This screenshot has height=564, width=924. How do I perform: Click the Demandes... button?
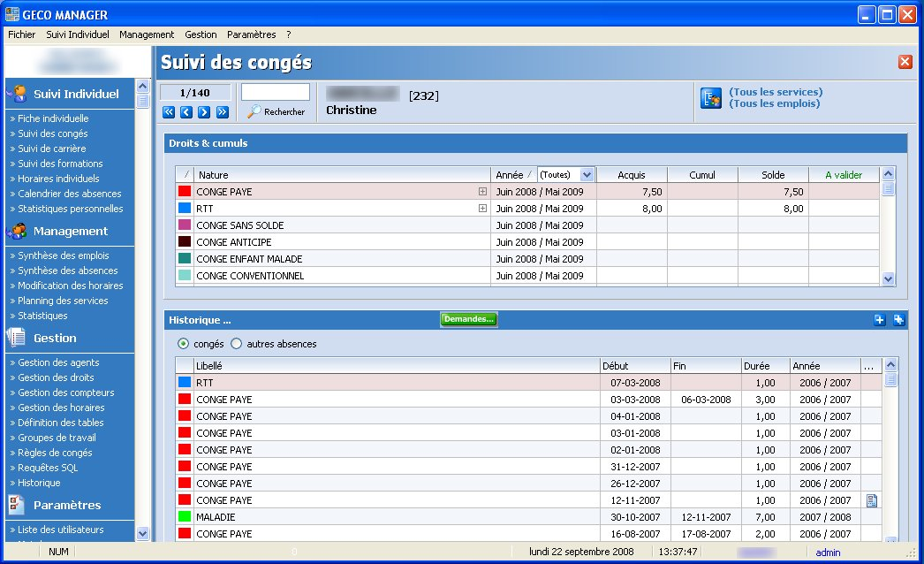pos(469,319)
